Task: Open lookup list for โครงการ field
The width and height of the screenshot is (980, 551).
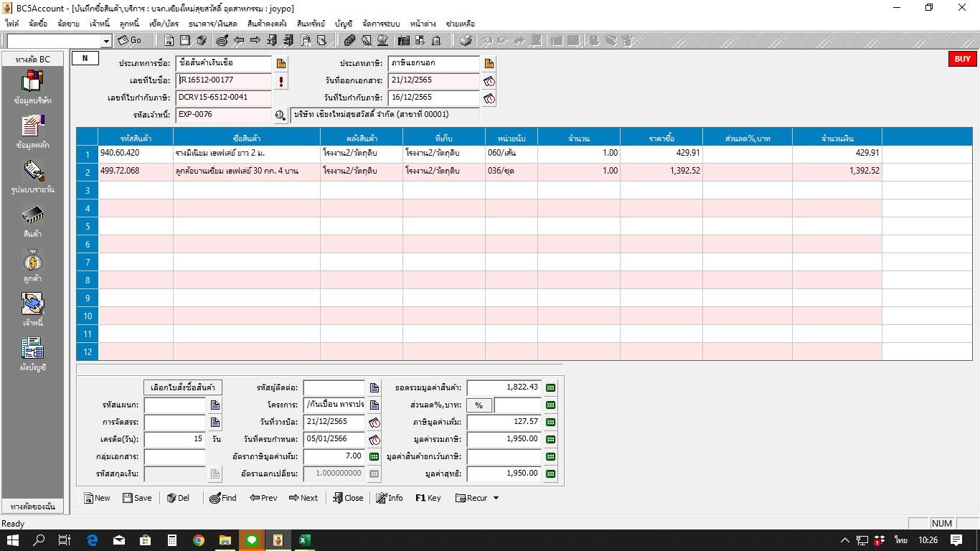Action: (374, 405)
